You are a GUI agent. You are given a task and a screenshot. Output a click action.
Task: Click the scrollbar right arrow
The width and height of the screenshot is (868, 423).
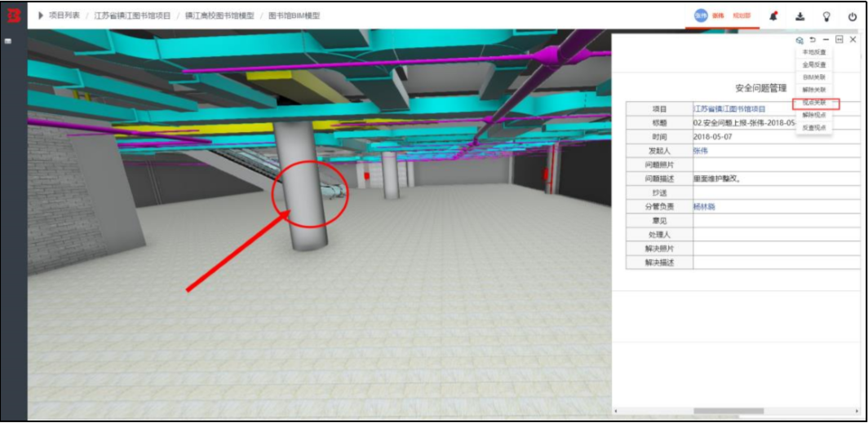coord(857,411)
